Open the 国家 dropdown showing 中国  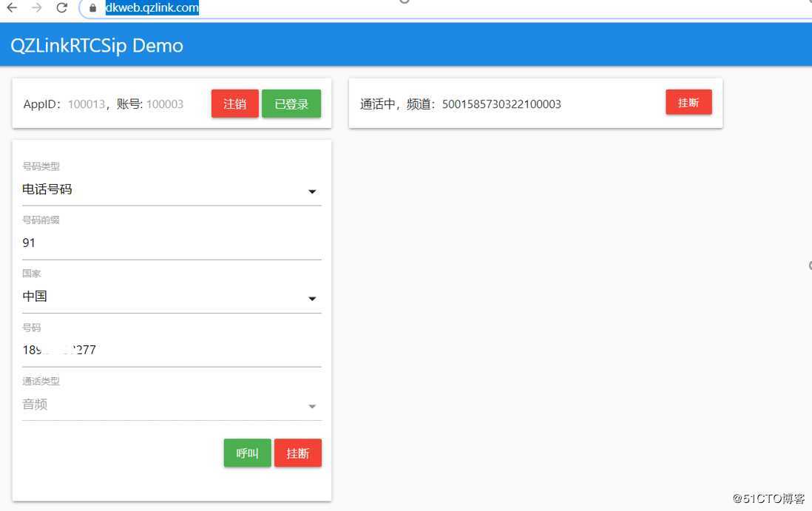point(172,297)
